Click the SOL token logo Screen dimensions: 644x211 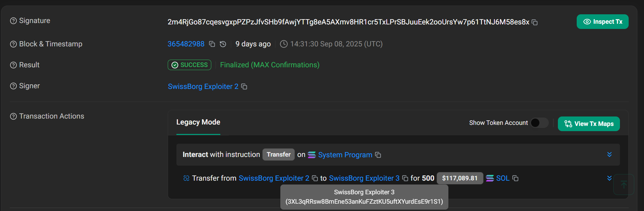[490, 178]
